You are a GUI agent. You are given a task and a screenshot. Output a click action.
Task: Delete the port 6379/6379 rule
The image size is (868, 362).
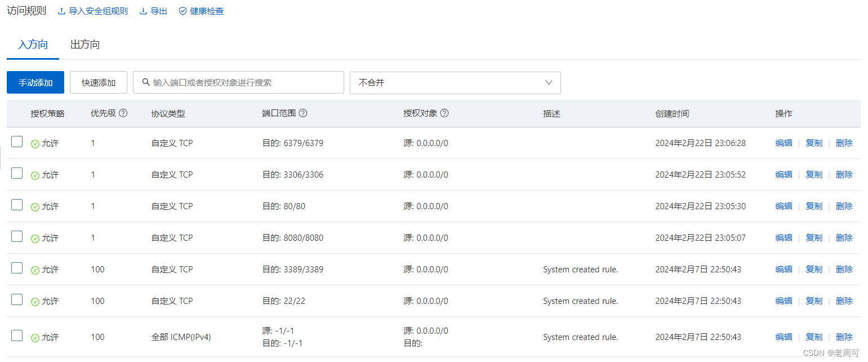coord(844,143)
